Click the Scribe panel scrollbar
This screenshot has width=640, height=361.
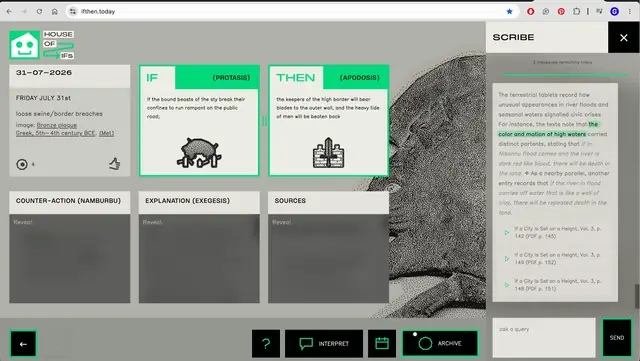tap(636, 296)
